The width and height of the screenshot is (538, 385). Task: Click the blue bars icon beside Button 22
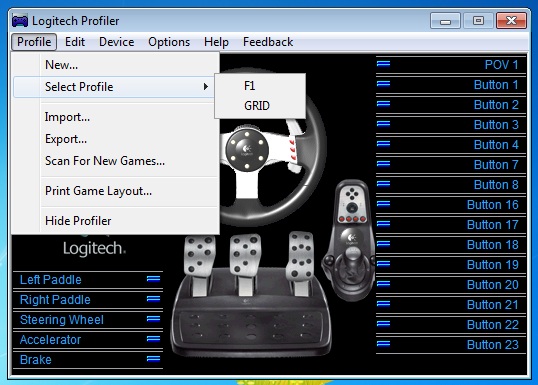point(383,323)
